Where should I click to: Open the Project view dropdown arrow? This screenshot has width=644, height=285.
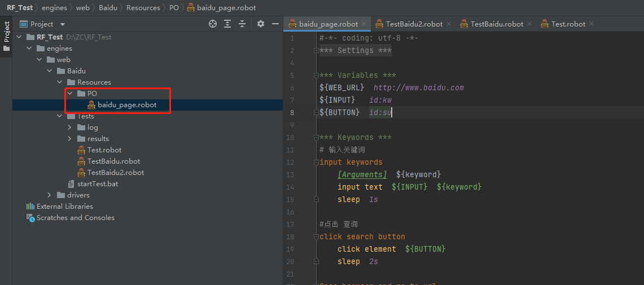coord(63,24)
